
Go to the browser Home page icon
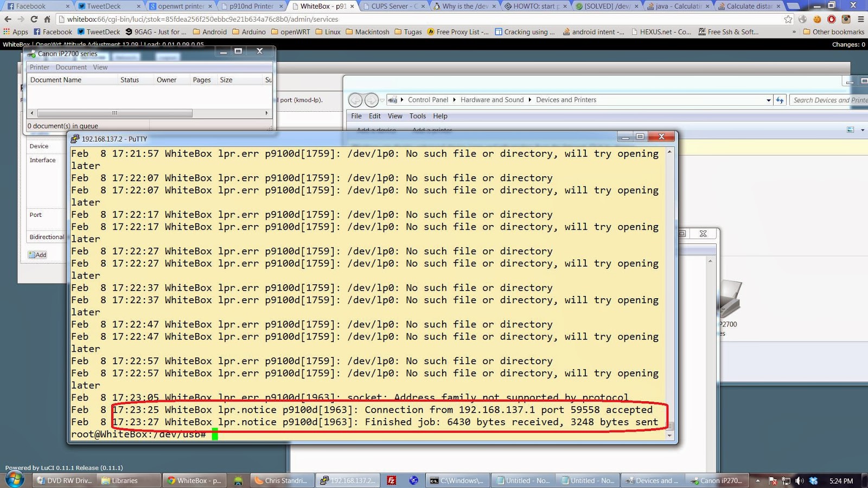[47, 19]
